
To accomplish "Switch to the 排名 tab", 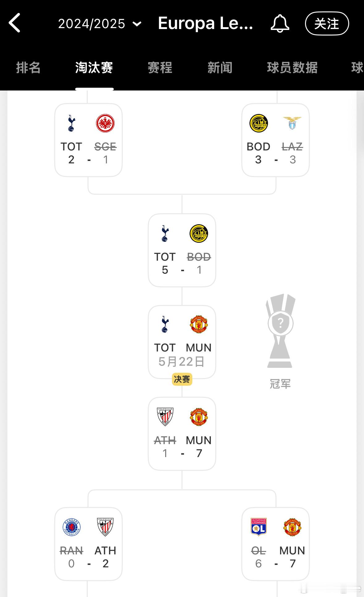I will pos(28,68).
